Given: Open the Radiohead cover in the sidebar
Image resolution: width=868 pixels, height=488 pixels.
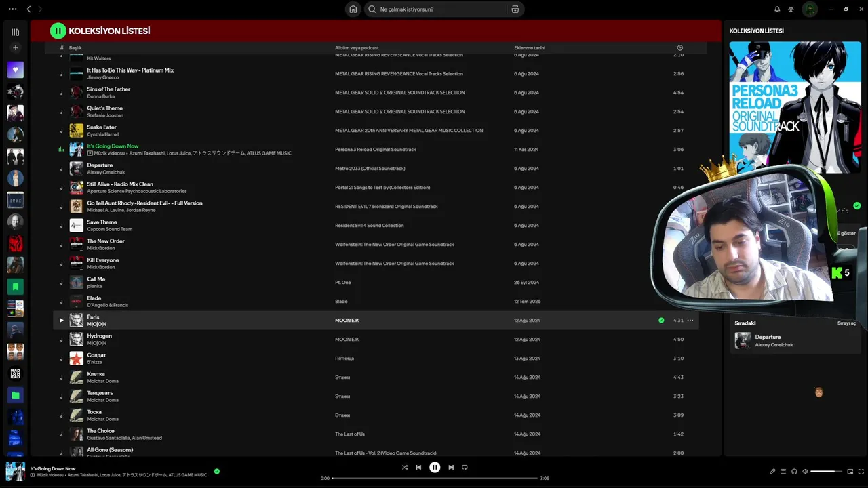Looking at the screenshot, I should [16, 373].
